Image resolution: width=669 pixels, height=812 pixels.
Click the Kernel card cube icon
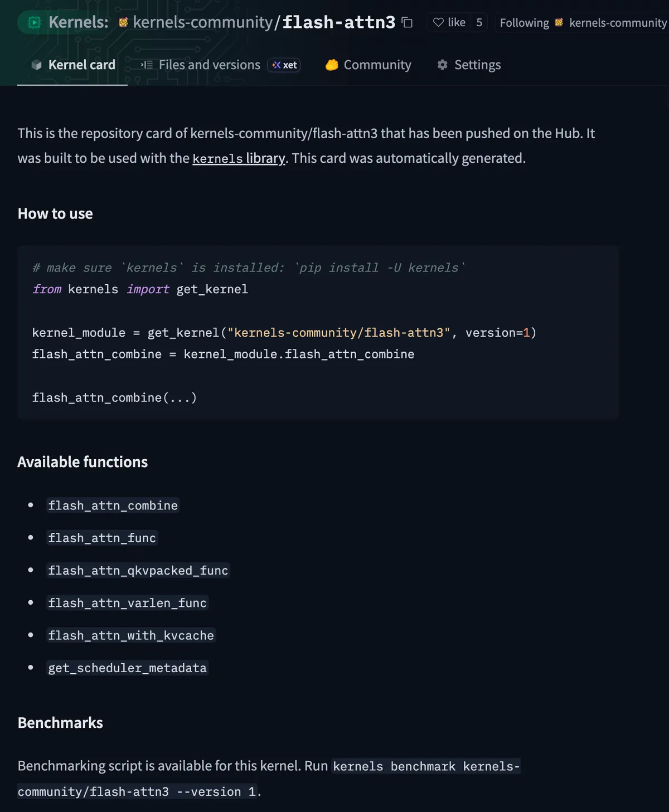pos(36,65)
